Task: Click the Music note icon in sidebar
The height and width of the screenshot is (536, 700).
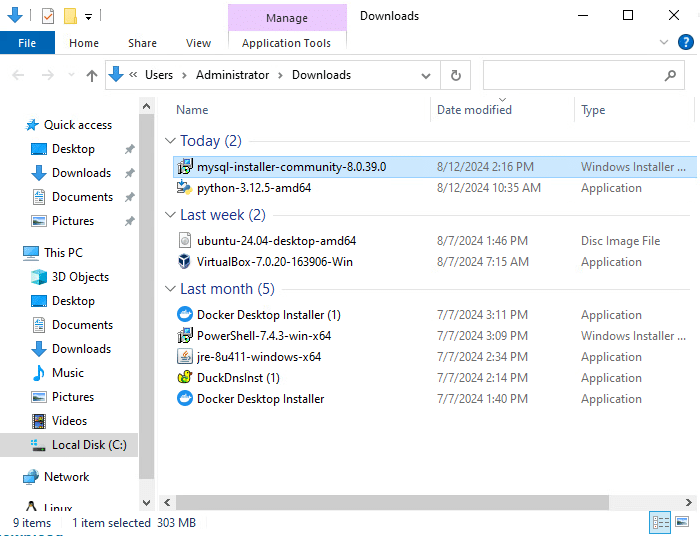Action: click(x=39, y=373)
